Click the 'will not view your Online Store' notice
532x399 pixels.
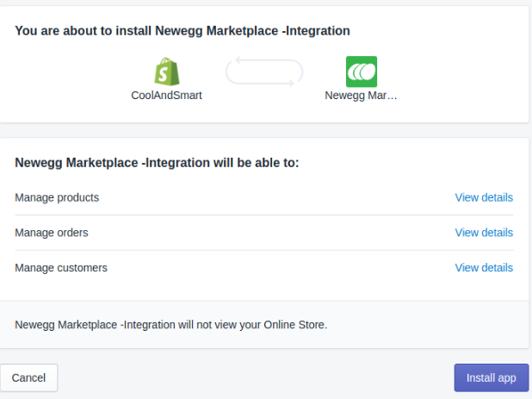click(x=171, y=325)
